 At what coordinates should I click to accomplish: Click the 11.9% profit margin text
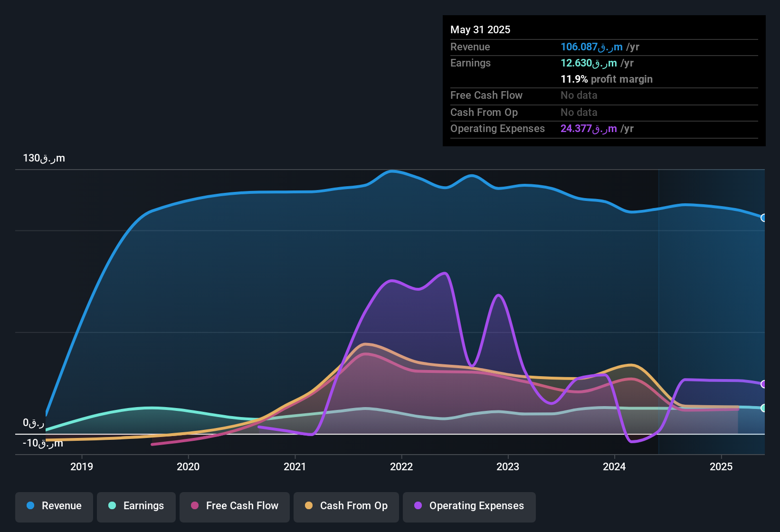click(607, 79)
